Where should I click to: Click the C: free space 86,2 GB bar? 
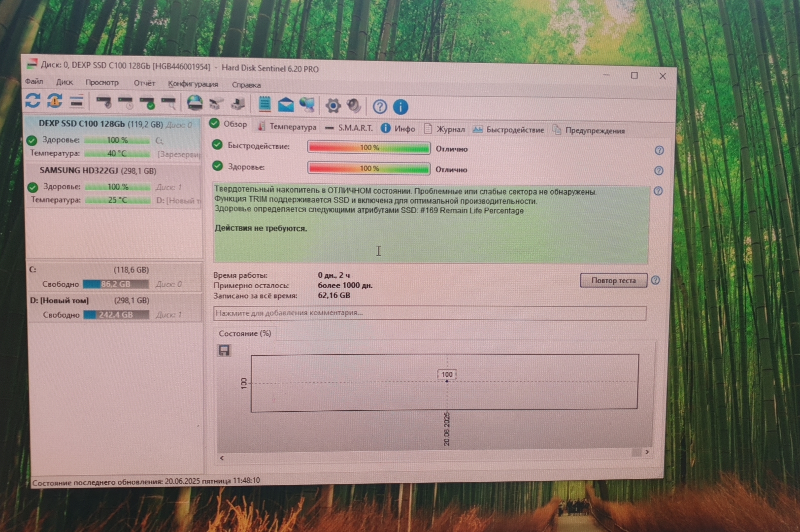pos(115,284)
